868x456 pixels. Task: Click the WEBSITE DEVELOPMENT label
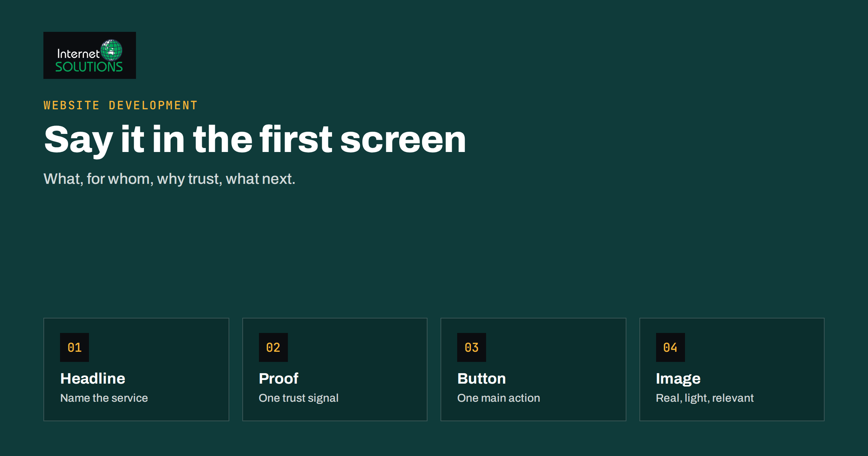click(x=120, y=105)
